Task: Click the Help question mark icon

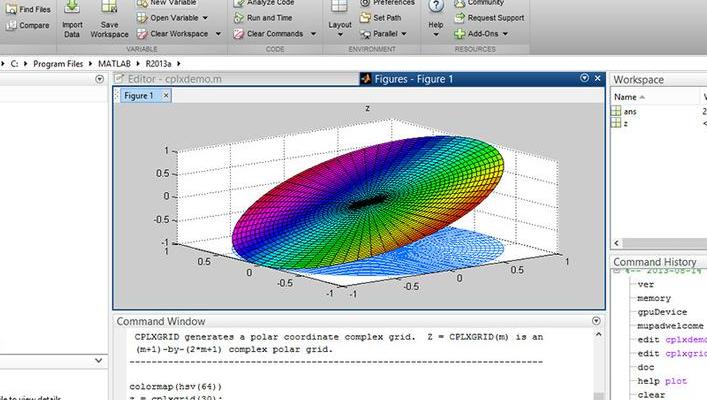Action: pyautogui.click(x=436, y=6)
